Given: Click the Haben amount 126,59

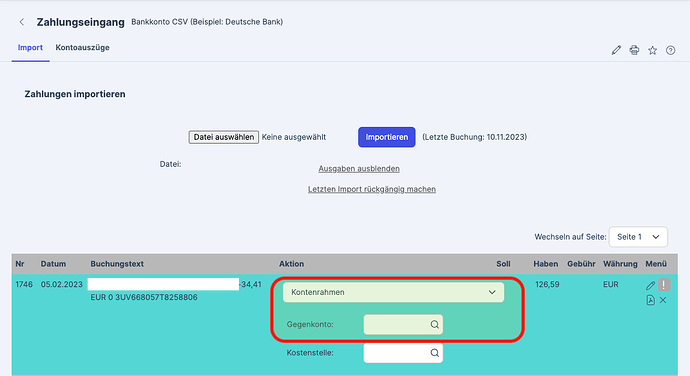Looking at the screenshot, I should tap(547, 285).
